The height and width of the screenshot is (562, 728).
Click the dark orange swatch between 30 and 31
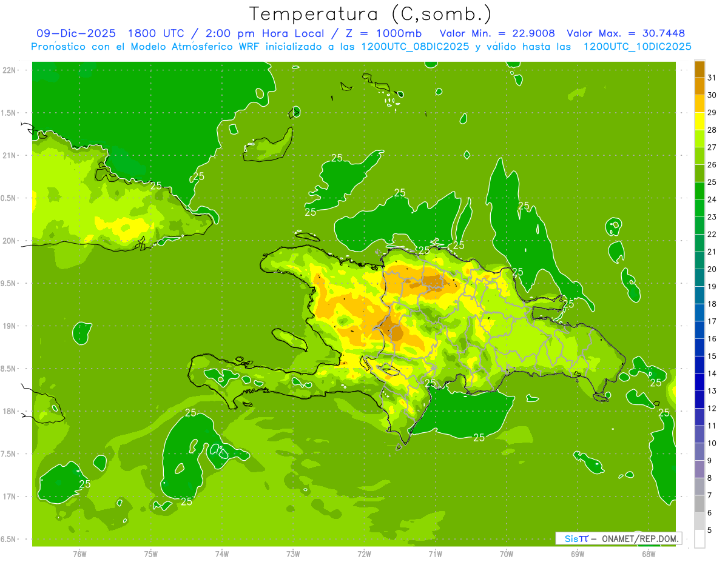tap(699, 87)
